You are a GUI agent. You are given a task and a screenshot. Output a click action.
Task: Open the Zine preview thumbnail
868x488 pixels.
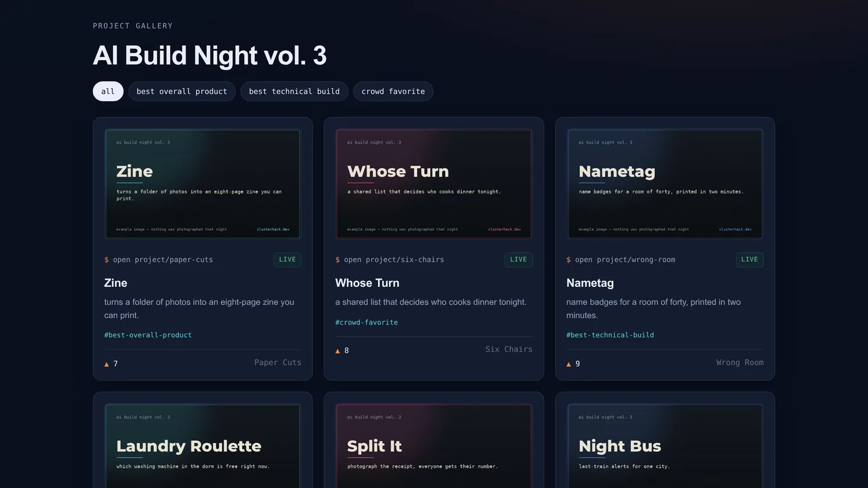tap(203, 184)
